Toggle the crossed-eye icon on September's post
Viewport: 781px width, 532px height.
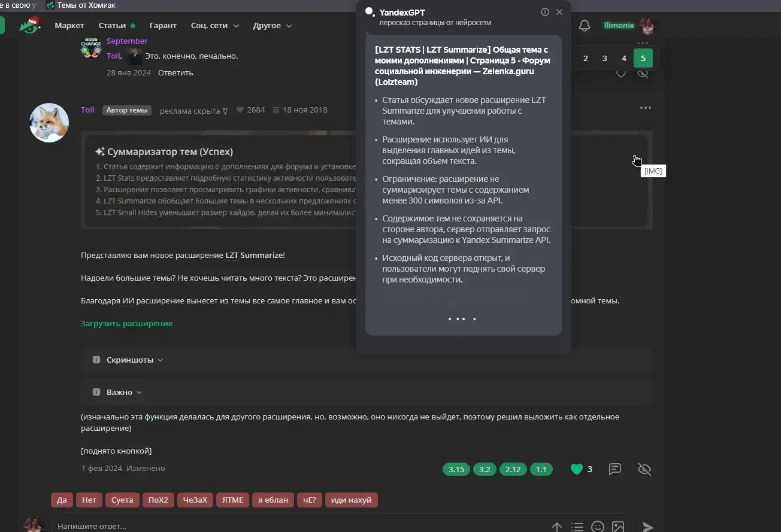pos(643,74)
